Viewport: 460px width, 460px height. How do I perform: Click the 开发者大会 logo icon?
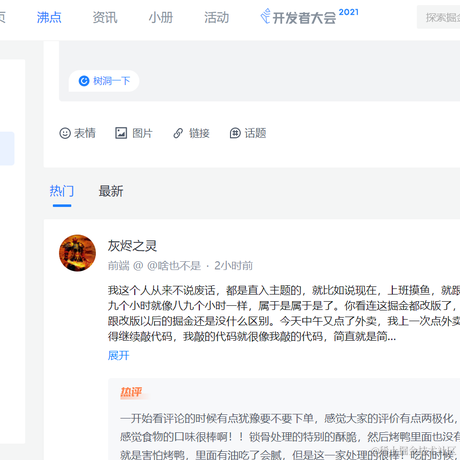pos(265,16)
